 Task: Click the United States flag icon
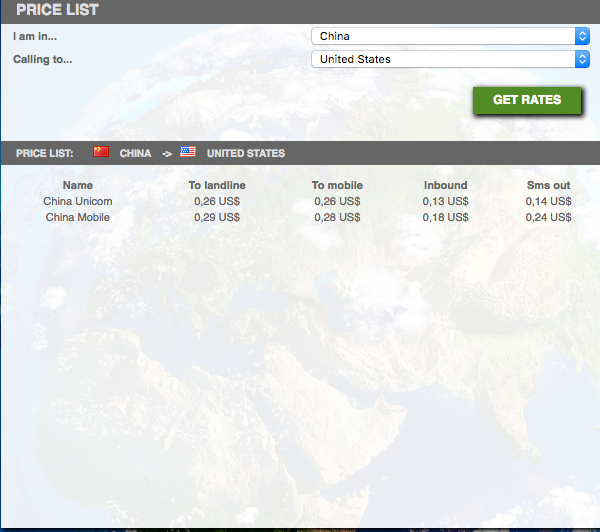click(x=188, y=152)
